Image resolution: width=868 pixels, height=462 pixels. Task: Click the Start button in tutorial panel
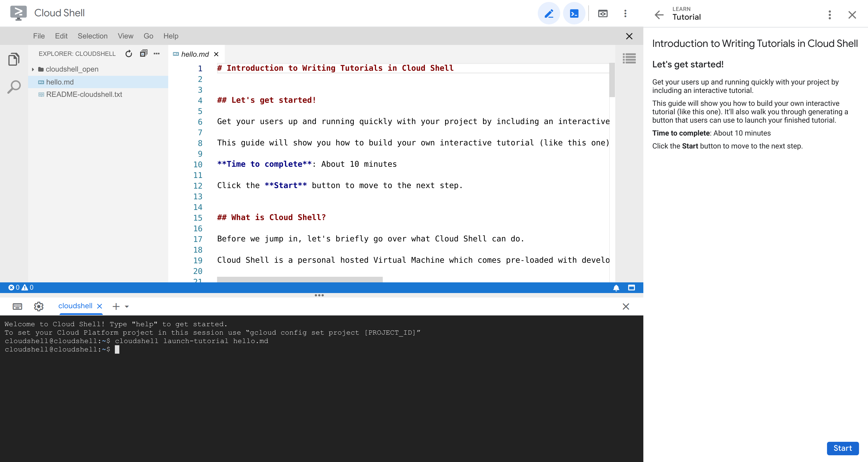coord(843,448)
